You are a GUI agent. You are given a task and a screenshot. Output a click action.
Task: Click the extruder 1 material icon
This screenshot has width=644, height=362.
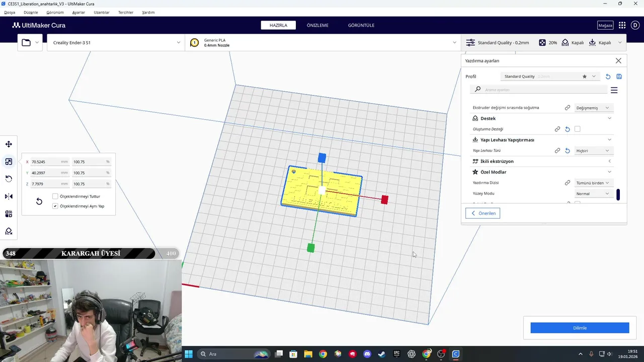194,43
